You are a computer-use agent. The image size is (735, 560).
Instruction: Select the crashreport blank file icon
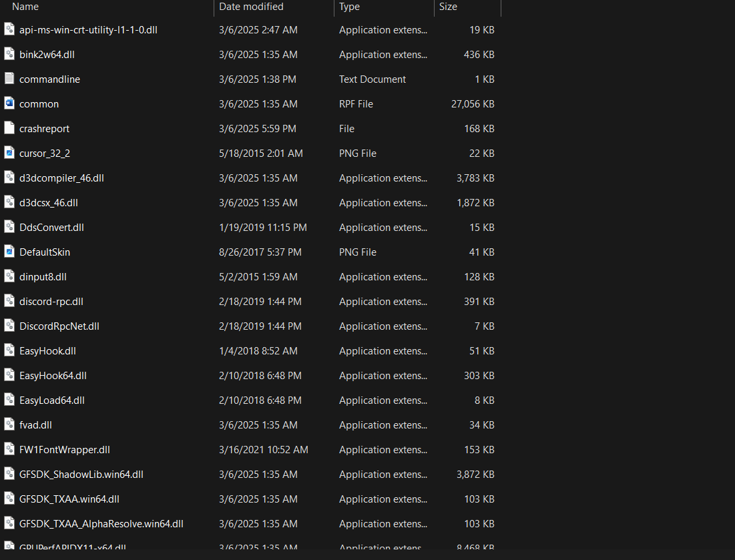(9, 128)
